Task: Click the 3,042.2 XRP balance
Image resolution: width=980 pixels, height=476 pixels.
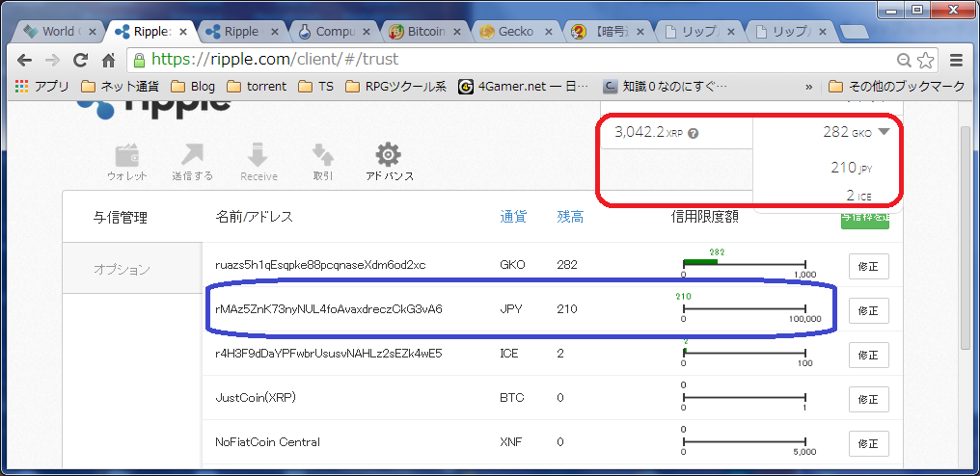Action: point(649,132)
